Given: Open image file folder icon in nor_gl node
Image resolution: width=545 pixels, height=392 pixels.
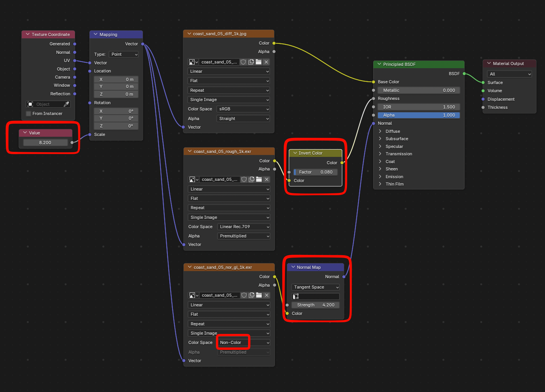Looking at the screenshot, I should point(259,295).
